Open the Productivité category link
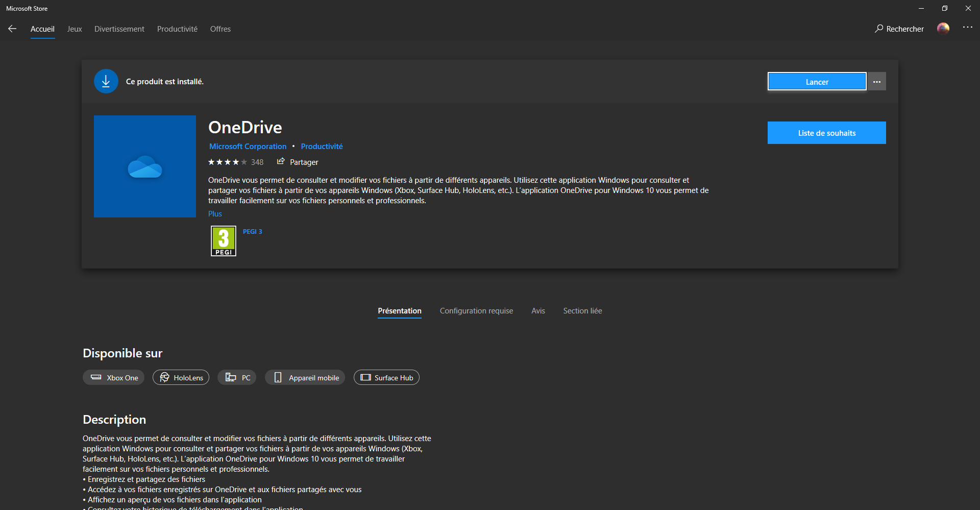The width and height of the screenshot is (980, 510). click(322, 147)
